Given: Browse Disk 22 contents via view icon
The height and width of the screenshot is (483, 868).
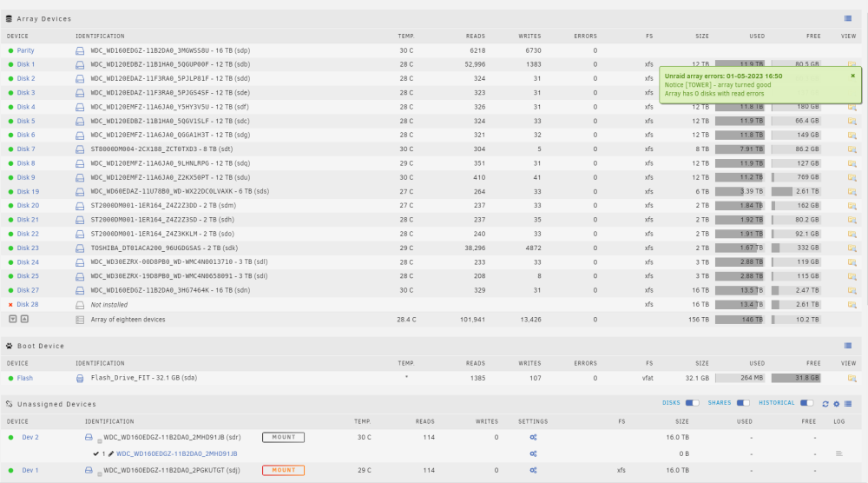Looking at the screenshot, I should click(852, 235).
